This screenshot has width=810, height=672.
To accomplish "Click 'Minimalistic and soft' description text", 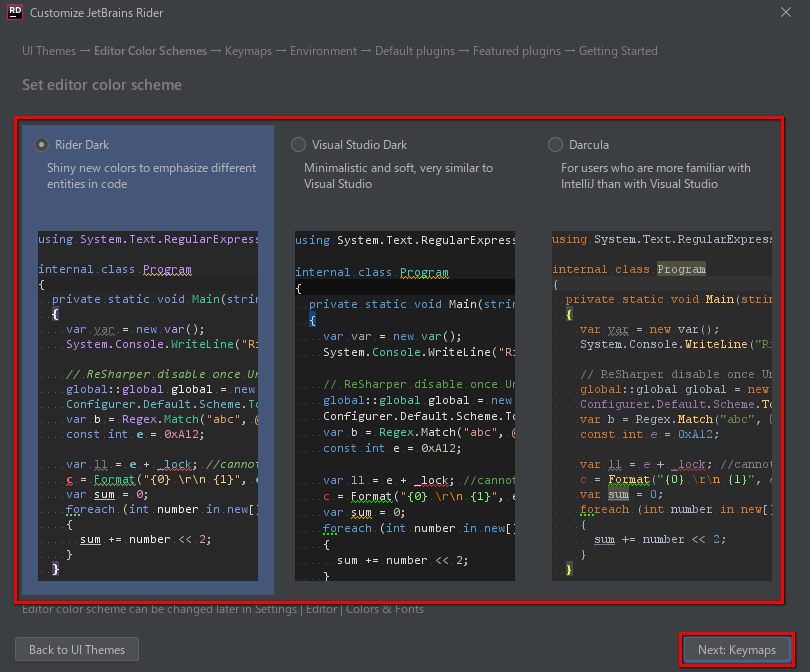I will 398,176.
